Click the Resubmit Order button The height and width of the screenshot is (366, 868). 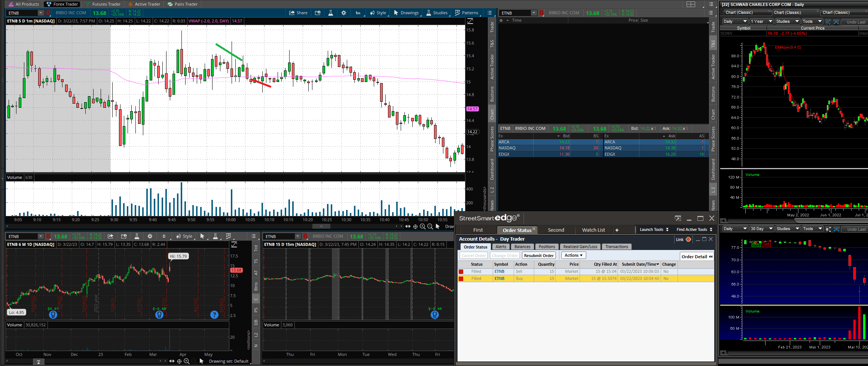pos(539,256)
